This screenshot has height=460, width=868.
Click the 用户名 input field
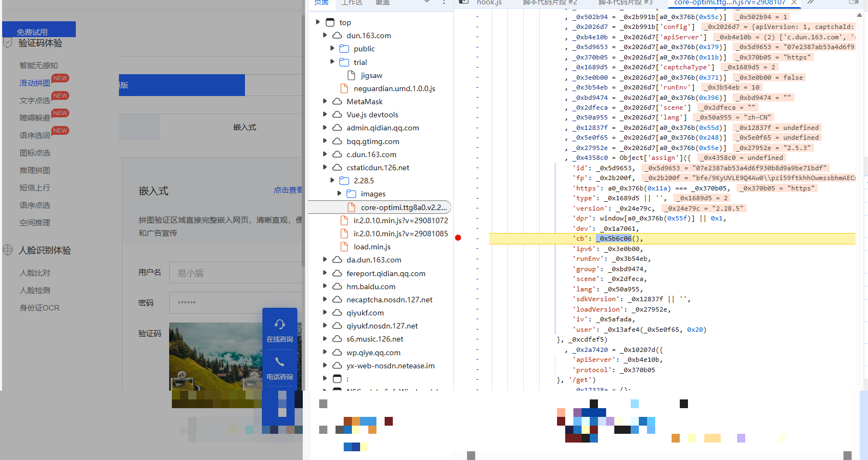(x=236, y=272)
